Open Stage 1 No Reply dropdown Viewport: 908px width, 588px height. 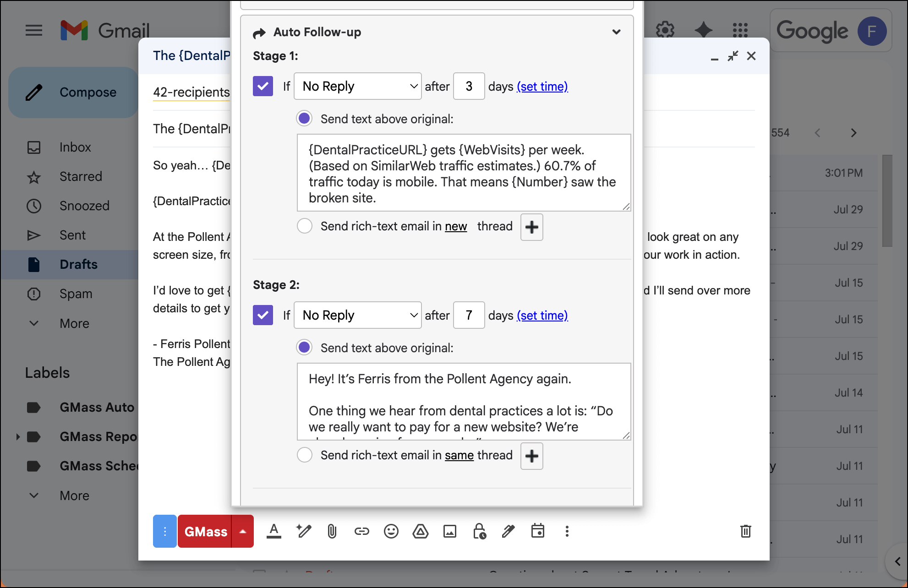click(x=358, y=86)
